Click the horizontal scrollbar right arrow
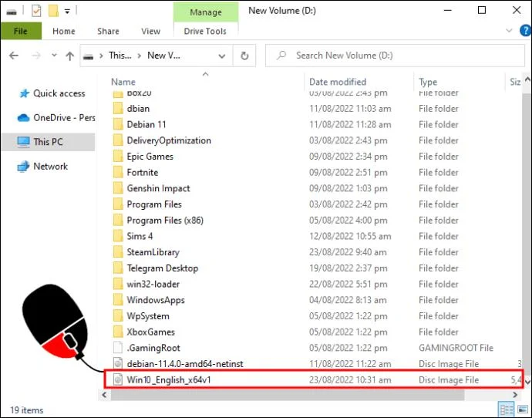 tap(515, 395)
